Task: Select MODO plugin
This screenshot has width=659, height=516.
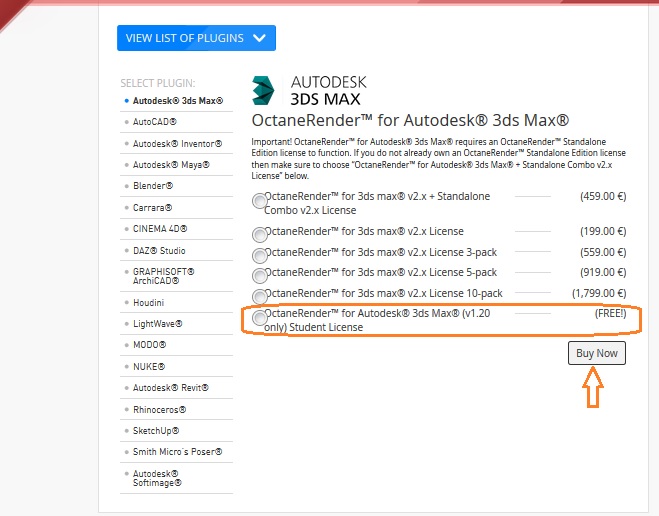Action: pyautogui.click(x=150, y=345)
